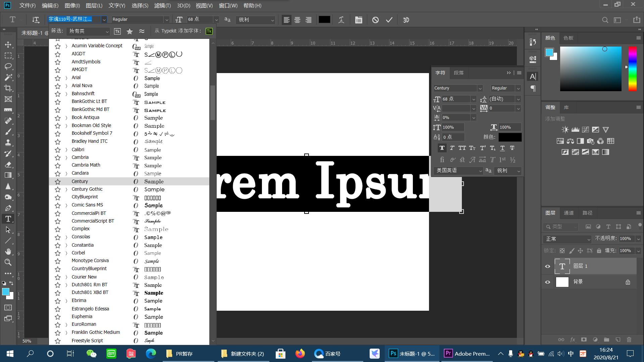Toggle visibility of the 背景 layer
Screen dimensions: 644x362
point(547,282)
